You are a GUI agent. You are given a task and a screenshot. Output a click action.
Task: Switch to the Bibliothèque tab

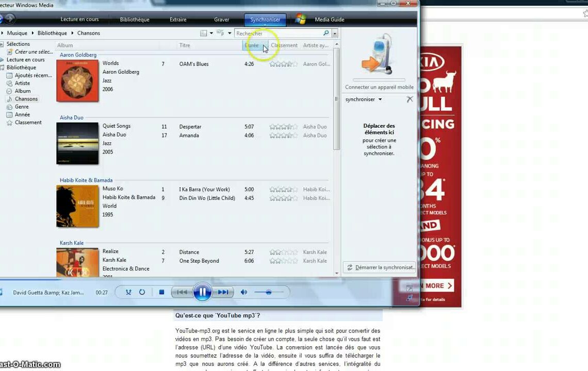tap(135, 20)
